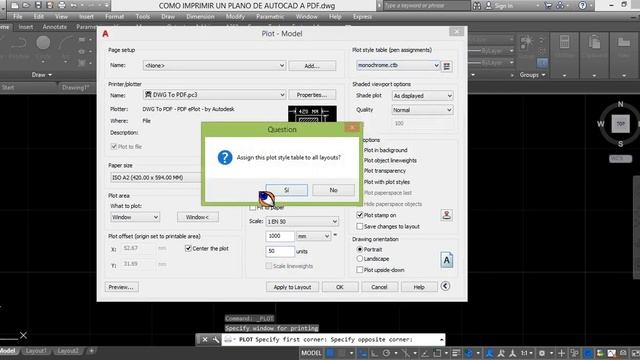Open the File menu
Viewport: 640px width, 360px height.
pos(18,17)
